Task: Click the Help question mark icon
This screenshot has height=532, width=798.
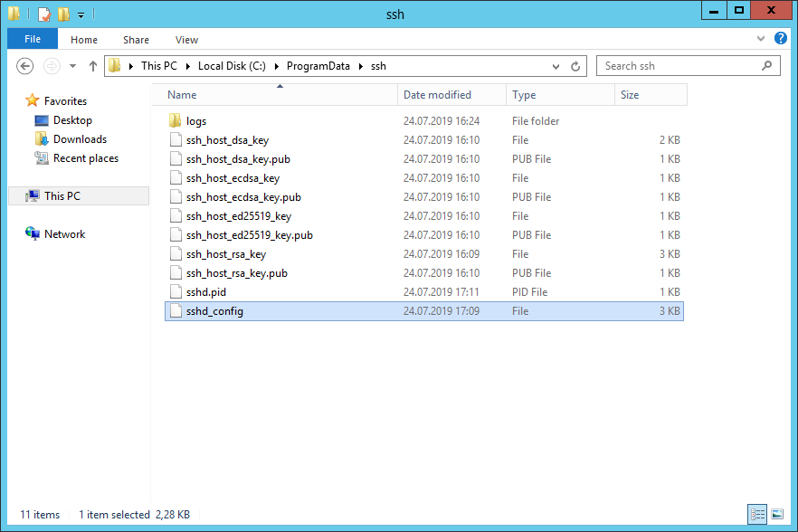Action: point(780,39)
